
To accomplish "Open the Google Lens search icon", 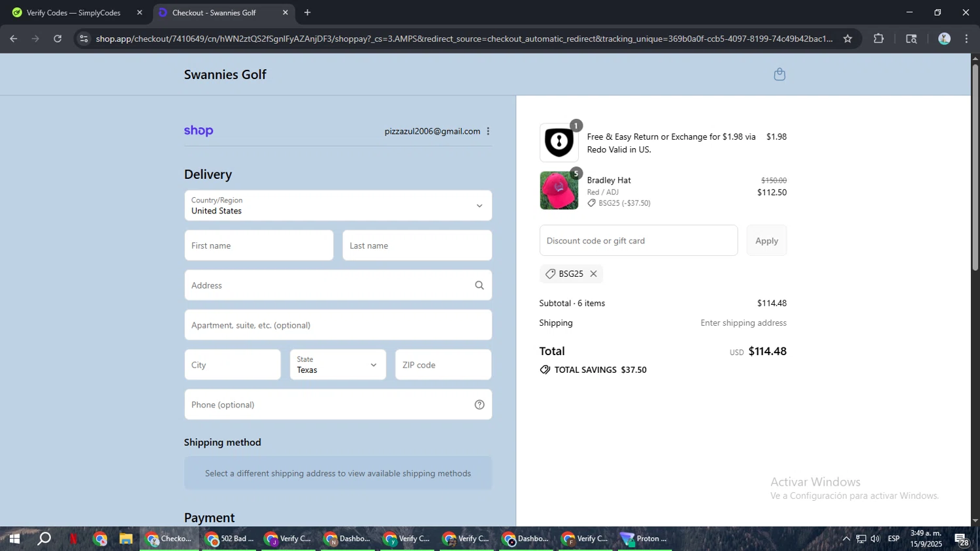I will point(911,39).
